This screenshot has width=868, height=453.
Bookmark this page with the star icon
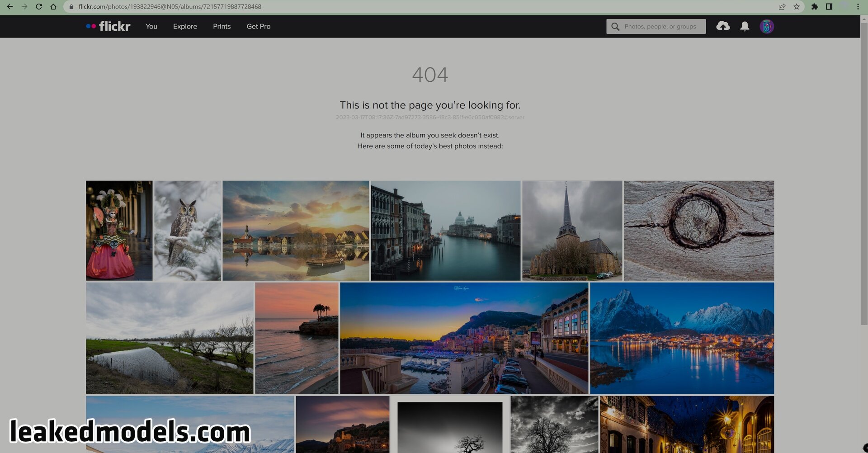point(797,7)
